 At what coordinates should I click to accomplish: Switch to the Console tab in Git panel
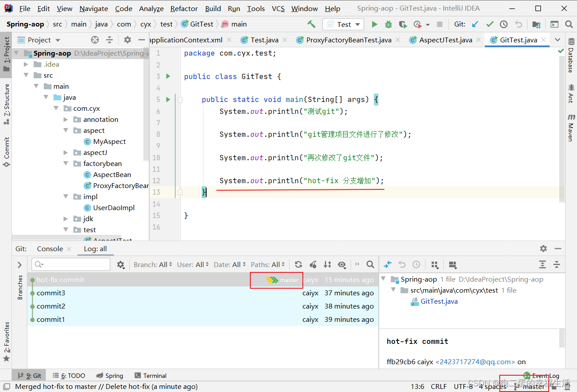click(50, 249)
